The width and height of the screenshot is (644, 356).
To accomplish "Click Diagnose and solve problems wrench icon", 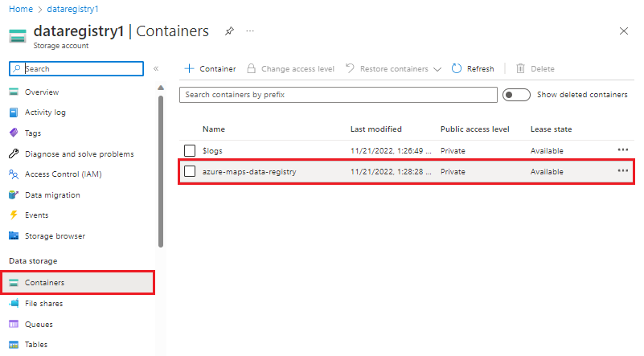I will (x=14, y=153).
